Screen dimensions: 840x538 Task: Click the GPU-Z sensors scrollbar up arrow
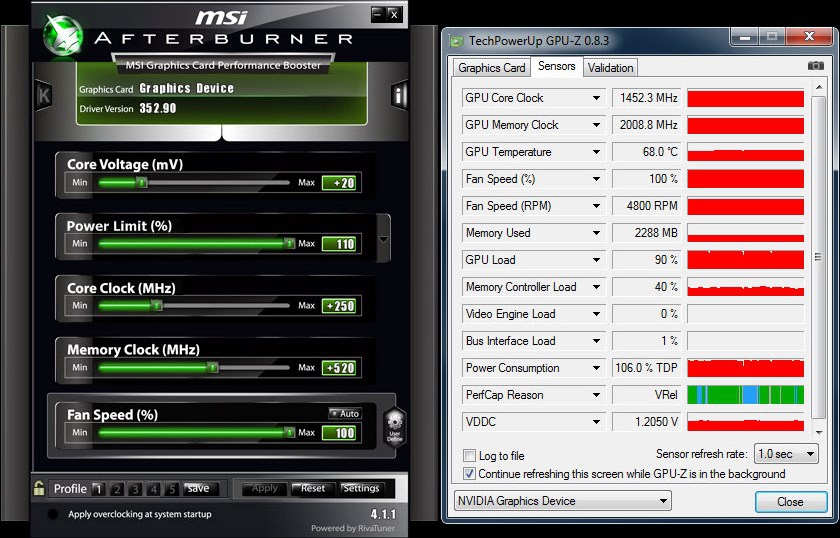pyautogui.click(x=818, y=87)
